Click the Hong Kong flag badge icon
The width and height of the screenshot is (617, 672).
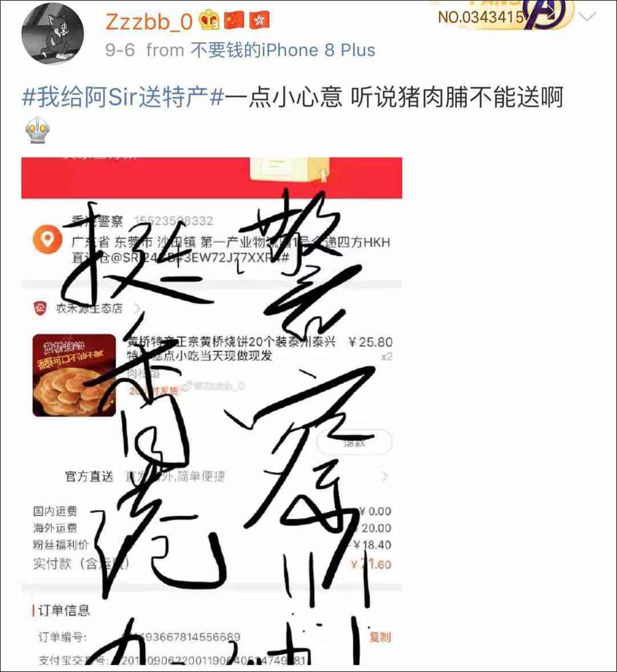coord(259,20)
